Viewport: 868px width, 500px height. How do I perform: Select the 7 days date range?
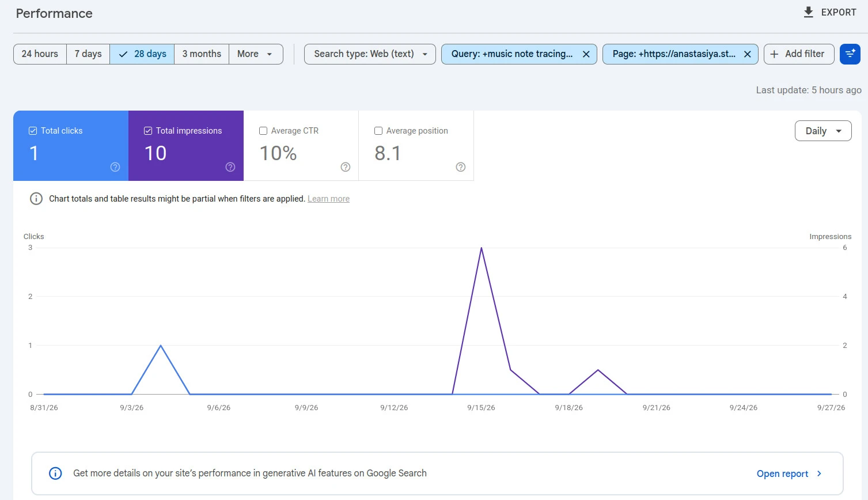click(x=88, y=54)
